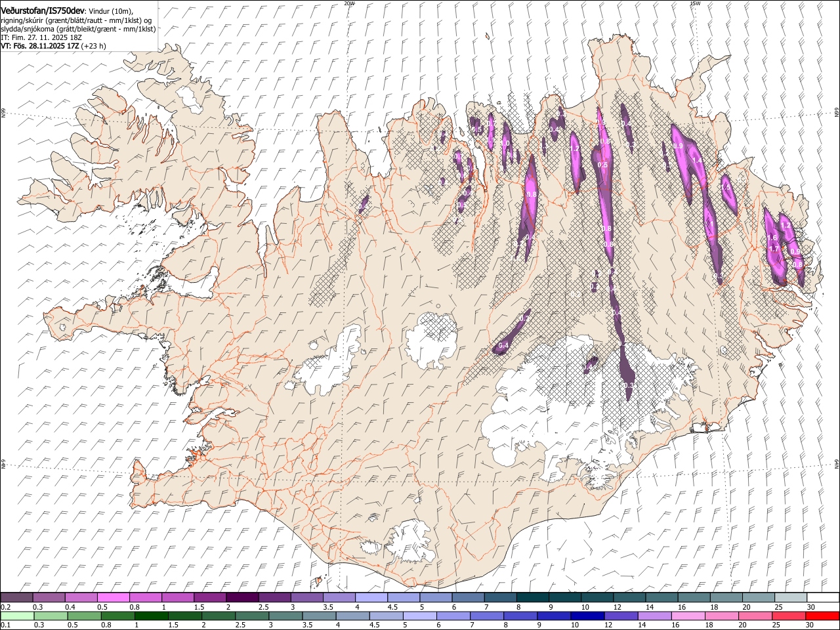This screenshot has height=630, width=840.
Task: Click the 15W longitude label at the top
Action: point(694,3)
